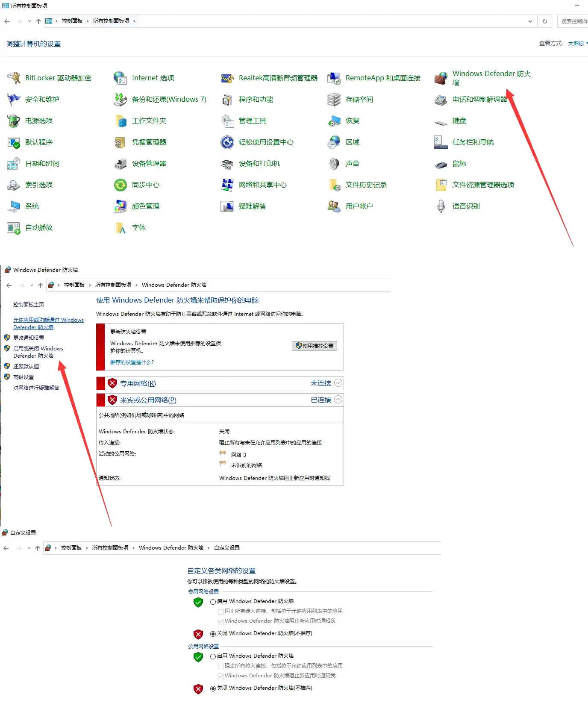Open 区域 globe icon
This screenshot has height=706, width=588.
(334, 142)
